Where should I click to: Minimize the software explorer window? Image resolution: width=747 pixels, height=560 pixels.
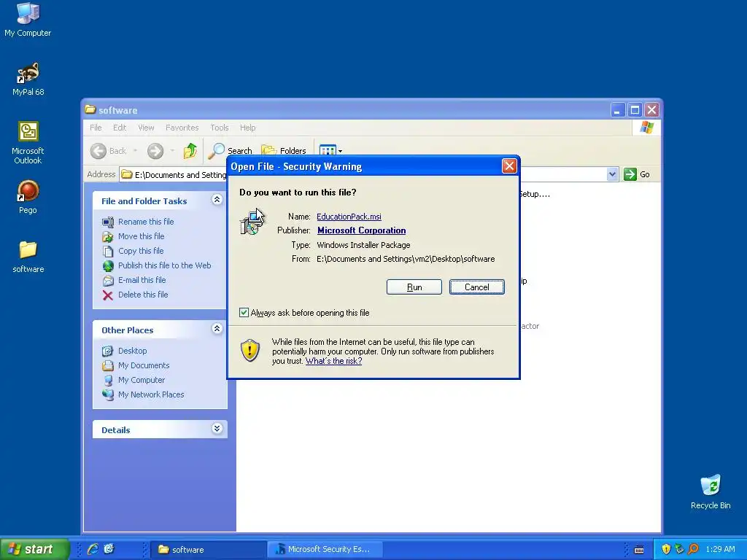[617, 111]
